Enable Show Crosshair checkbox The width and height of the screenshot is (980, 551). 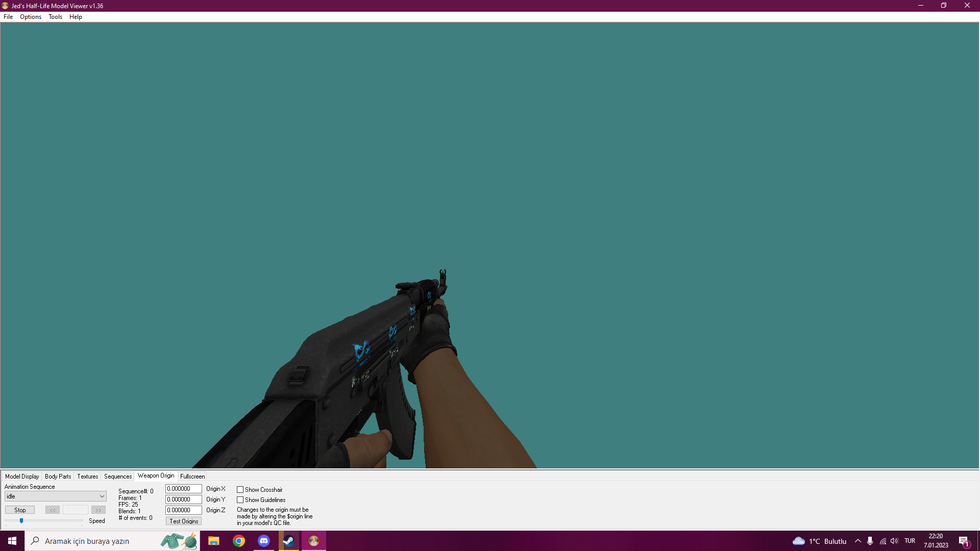pyautogui.click(x=240, y=490)
